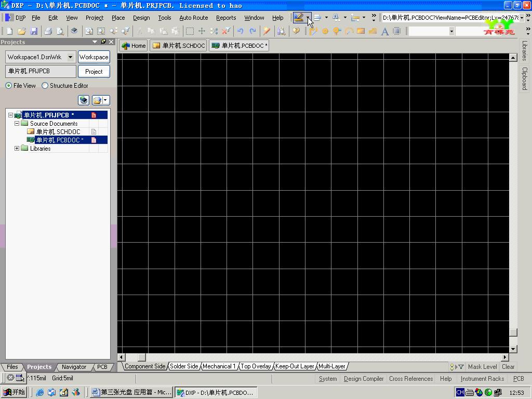Screen dimensions: 532x399
Task: Open the device view layers icon
Action: point(74,31)
